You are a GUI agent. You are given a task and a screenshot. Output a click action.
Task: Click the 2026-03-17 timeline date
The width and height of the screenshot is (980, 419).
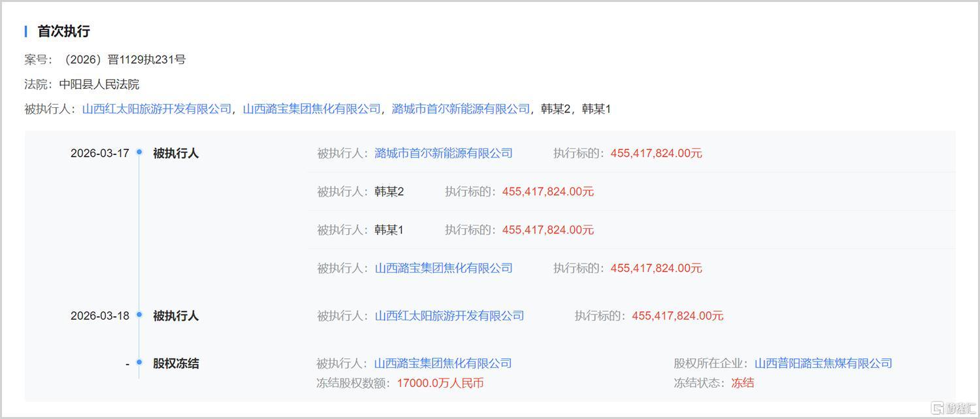click(x=100, y=154)
